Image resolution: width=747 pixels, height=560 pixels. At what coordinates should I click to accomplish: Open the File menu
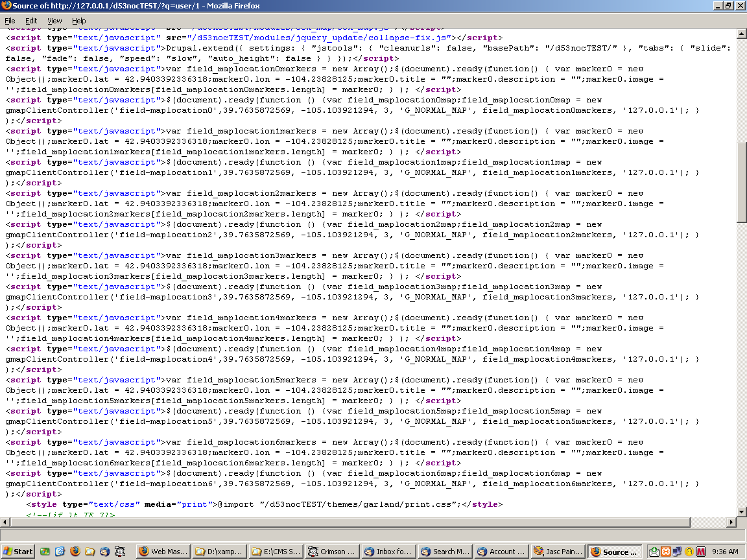click(x=10, y=21)
